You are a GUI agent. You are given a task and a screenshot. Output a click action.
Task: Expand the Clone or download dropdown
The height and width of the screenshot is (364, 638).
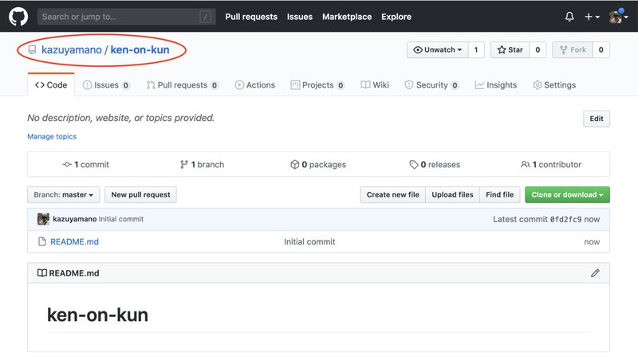[567, 194]
